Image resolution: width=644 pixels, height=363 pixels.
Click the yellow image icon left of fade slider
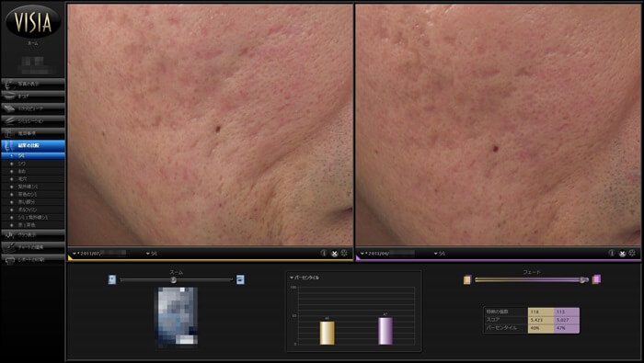(467, 279)
